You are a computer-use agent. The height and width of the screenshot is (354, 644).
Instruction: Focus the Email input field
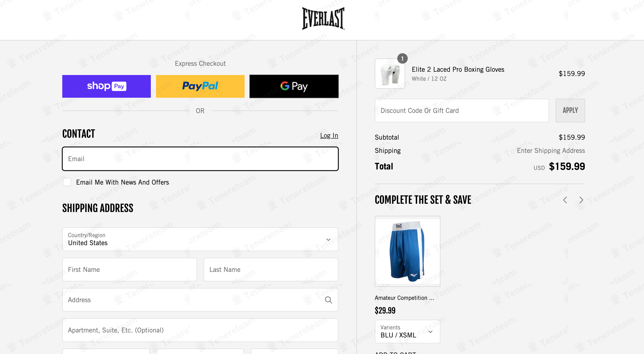click(x=200, y=159)
